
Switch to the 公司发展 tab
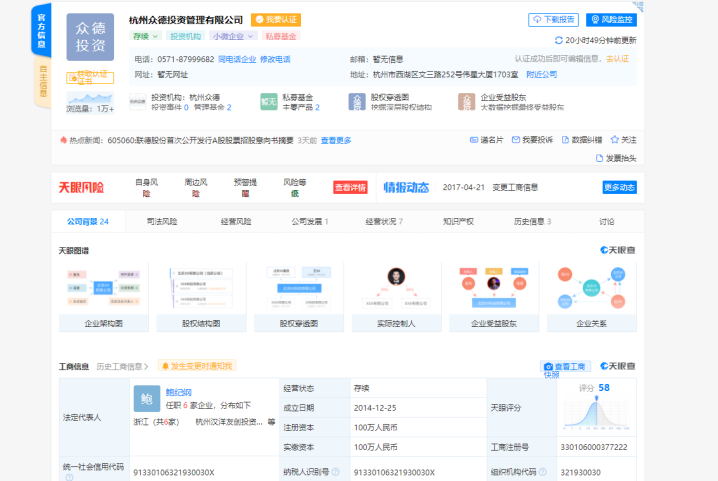pyautogui.click(x=310, y=222)
